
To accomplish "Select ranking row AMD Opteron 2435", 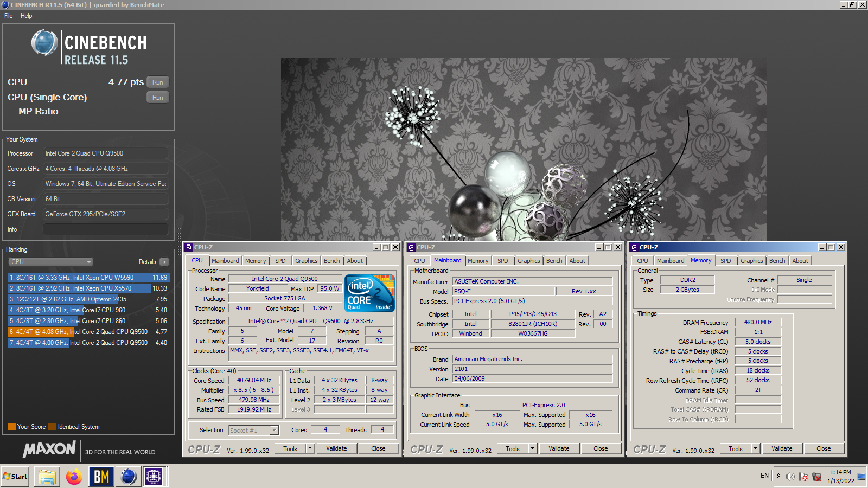I will click(x=88, y=299).
